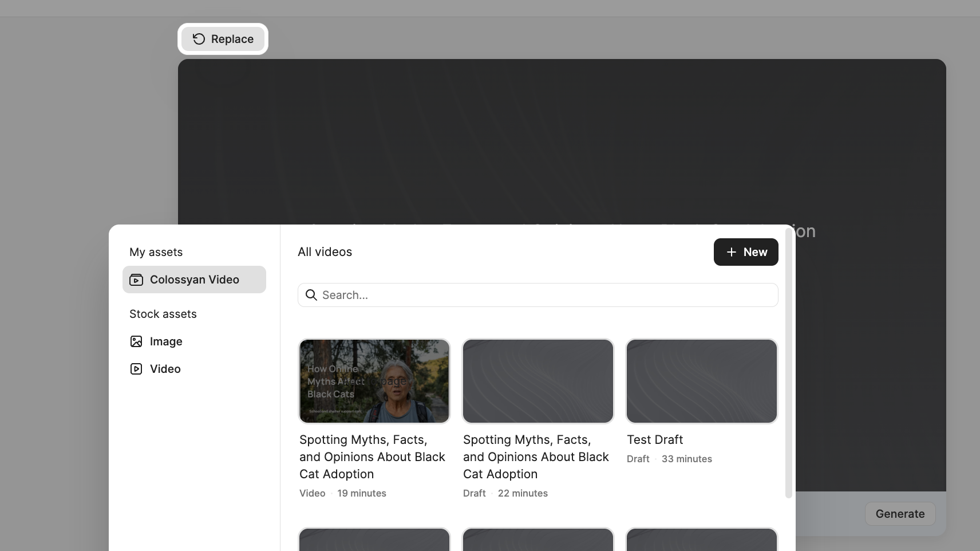Click the 19 minutes label
Image resolution: width=980 pixels, height=551 pixels.
(x=362, y=493)
